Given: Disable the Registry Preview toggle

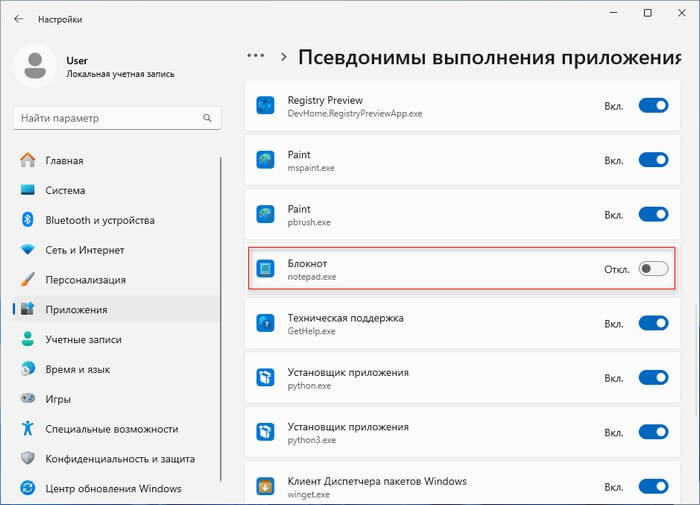Looking at the screenshot, I should (653, 106).
